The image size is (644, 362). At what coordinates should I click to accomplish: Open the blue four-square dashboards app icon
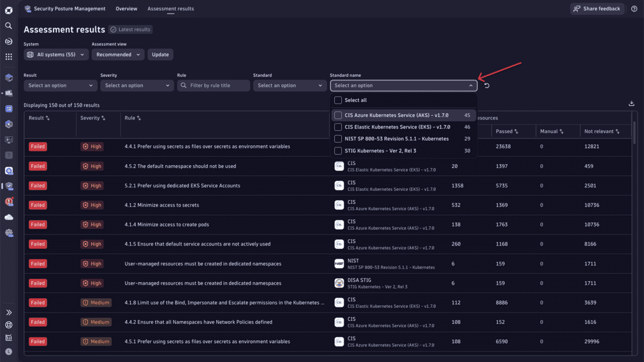(9, 109)
